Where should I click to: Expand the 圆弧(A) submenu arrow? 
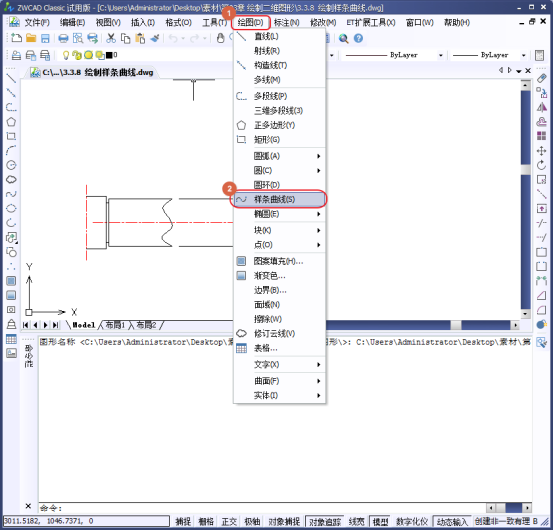click(x=318, y=156)
